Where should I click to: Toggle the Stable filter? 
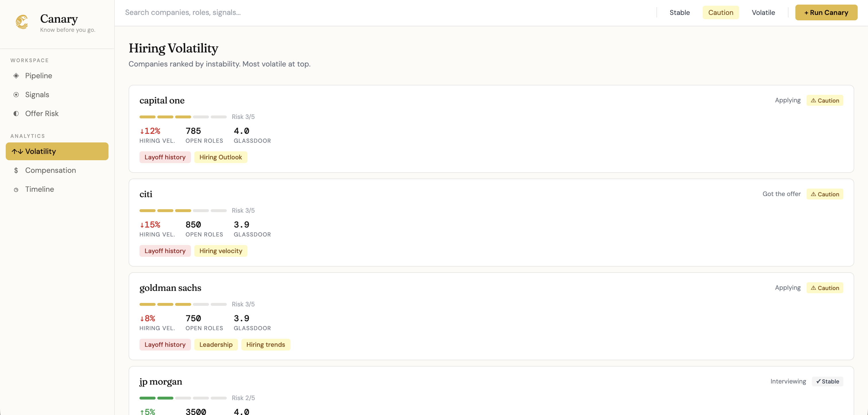[x=679, y=12]
